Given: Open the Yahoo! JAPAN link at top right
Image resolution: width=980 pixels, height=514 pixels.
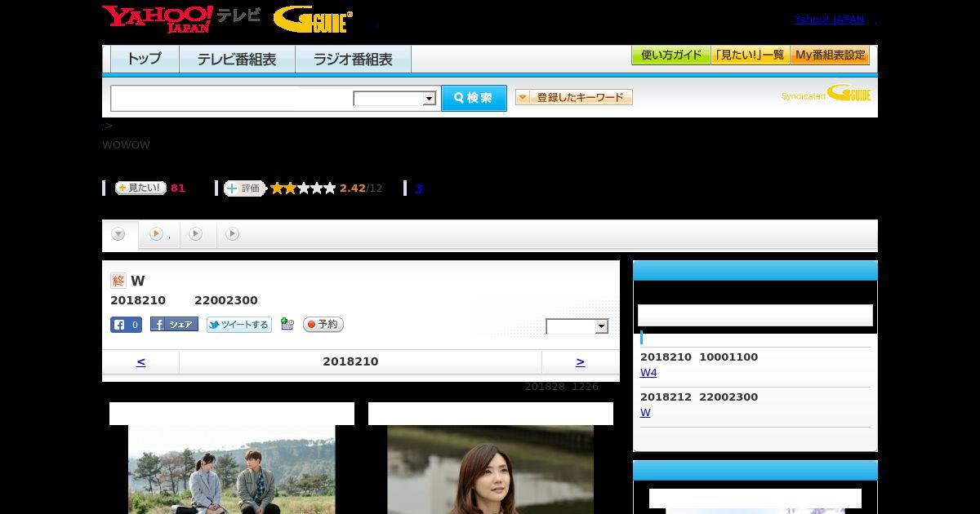Looking at the screenshot, I should coord(829,20).
